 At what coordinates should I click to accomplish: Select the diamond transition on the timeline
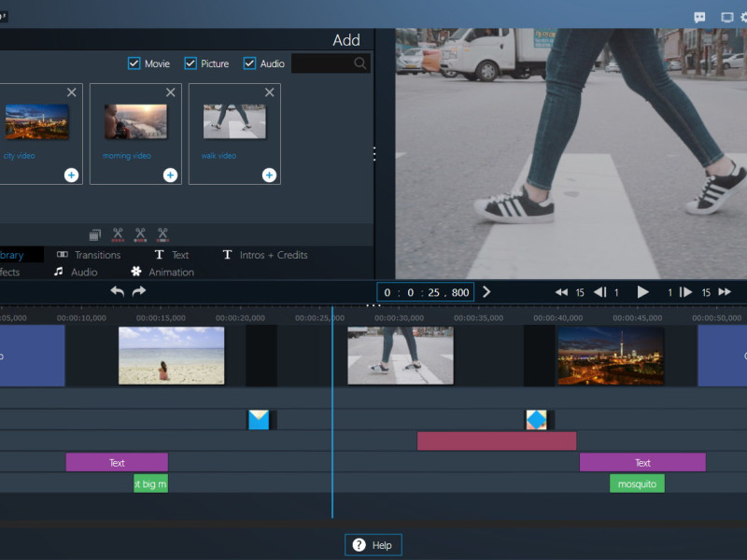pos(536,419)
